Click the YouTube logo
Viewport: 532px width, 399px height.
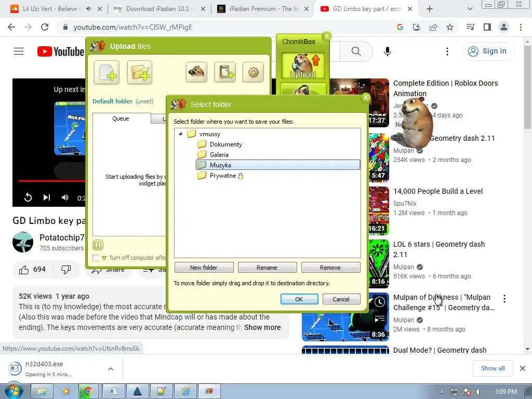(x=60, y=51)
